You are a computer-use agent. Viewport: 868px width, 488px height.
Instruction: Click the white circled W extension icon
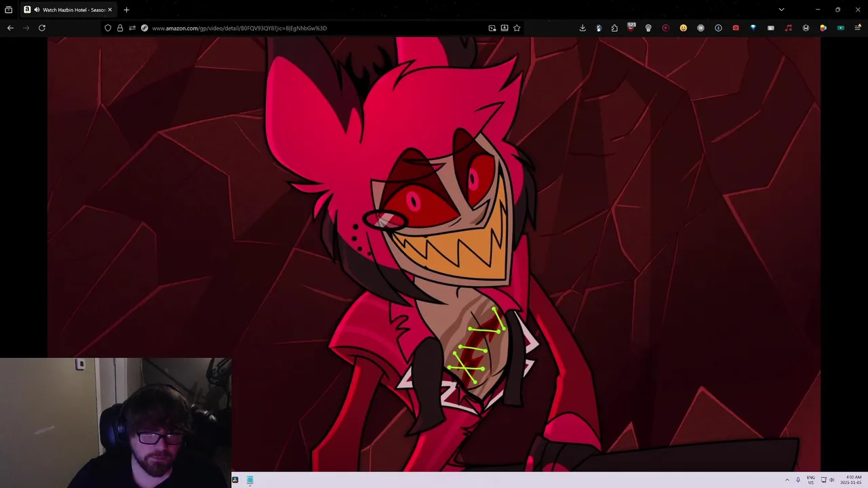(806, 28)
